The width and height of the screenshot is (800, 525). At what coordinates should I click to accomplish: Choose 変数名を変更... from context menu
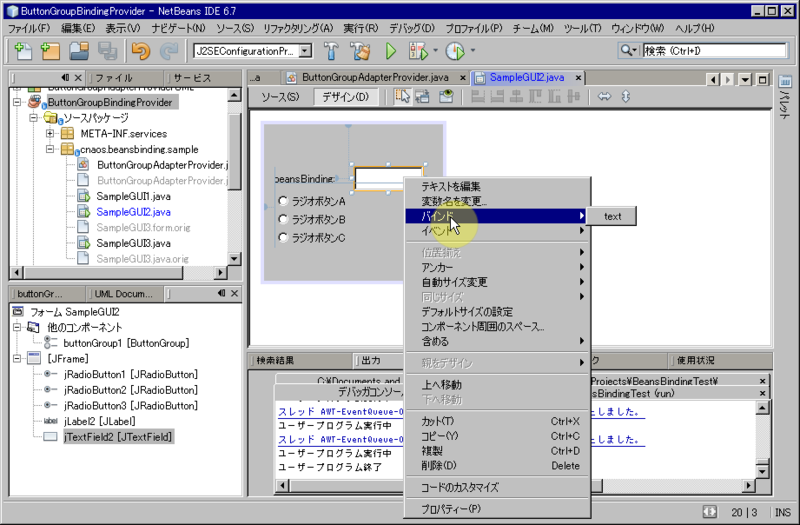[497, 201]
